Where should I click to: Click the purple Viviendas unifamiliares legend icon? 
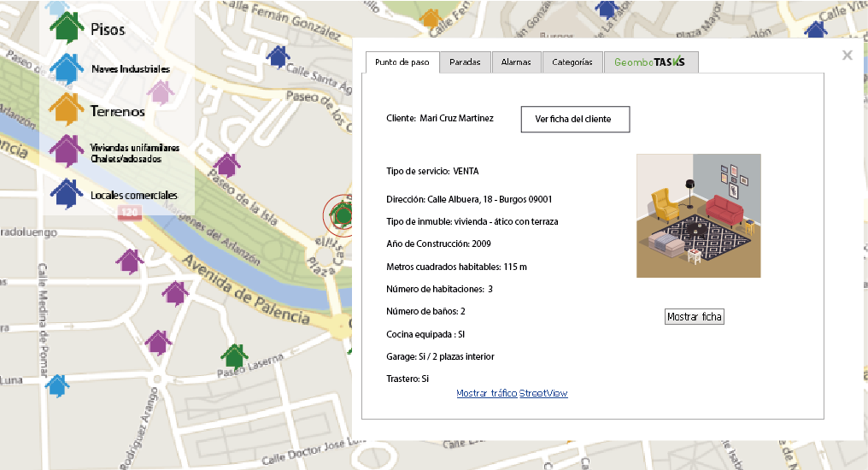click(67, 152)
